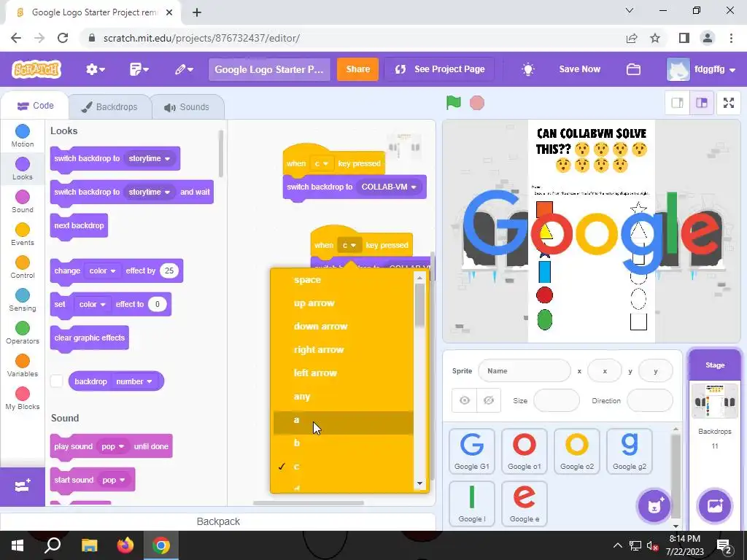Select the Events block category
Image resolution: width=747 pixels, height=560 pixels.
[23, 234]
